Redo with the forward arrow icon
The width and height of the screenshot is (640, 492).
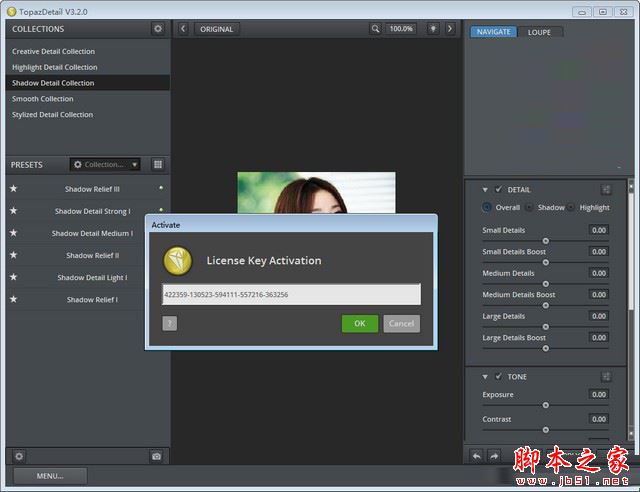494,456
